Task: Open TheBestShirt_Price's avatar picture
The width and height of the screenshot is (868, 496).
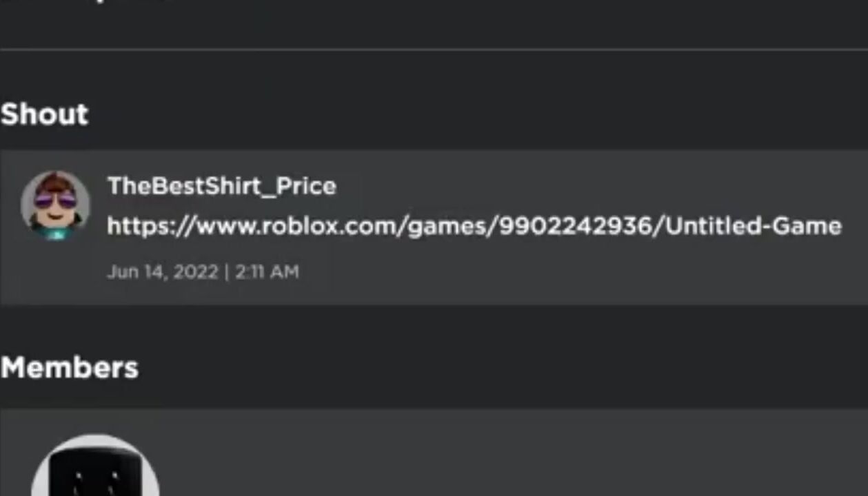Action: pos(55,205)
